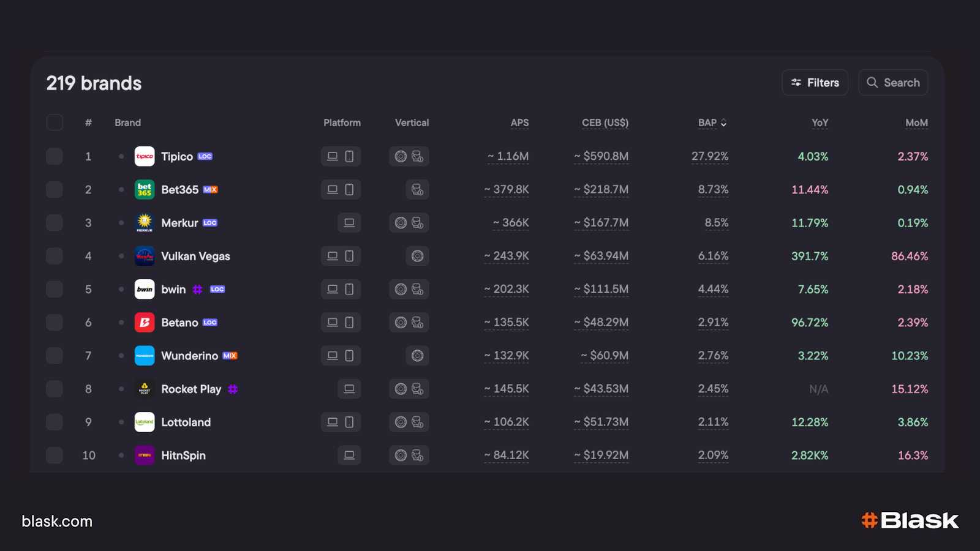Click the APS column header
This screenshot has height=551, width=980.
519,122
